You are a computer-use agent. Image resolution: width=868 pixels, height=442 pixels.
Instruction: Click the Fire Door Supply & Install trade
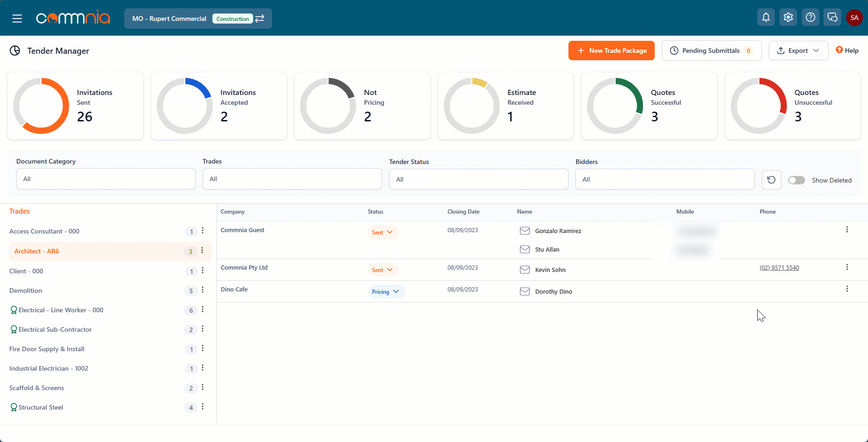pyautogui.click(x=47, y=349)
